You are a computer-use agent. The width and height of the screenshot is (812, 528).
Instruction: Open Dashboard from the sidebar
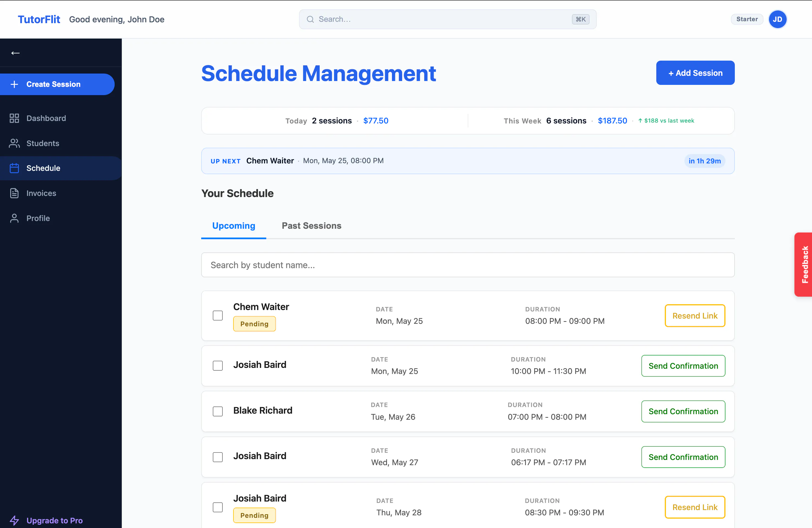61,118
